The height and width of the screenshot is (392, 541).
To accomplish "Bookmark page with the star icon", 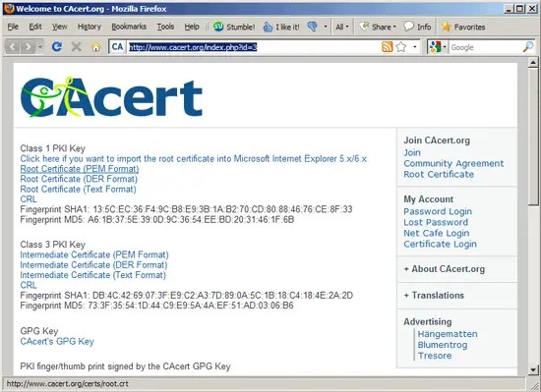I will pyautogui.click(x=401, y=47).
